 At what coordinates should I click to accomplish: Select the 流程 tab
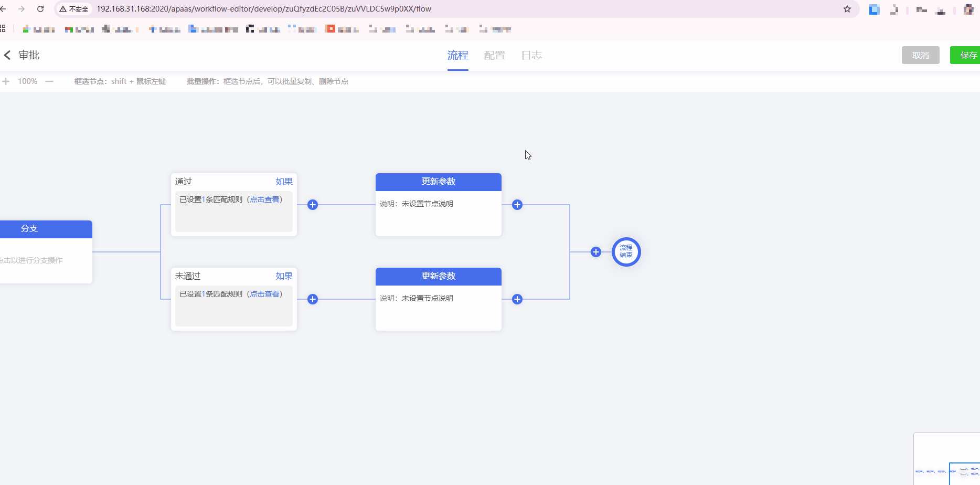457,55
